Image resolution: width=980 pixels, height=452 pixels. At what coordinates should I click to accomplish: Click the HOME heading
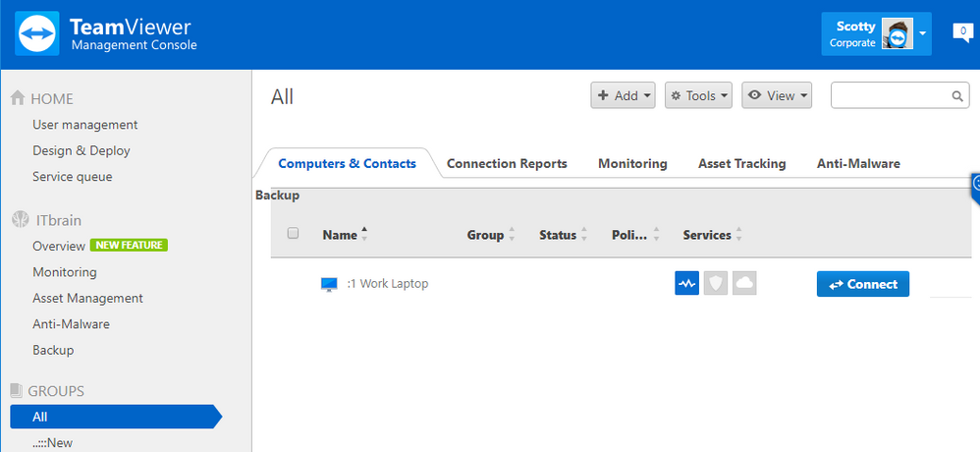click(52, 99)
